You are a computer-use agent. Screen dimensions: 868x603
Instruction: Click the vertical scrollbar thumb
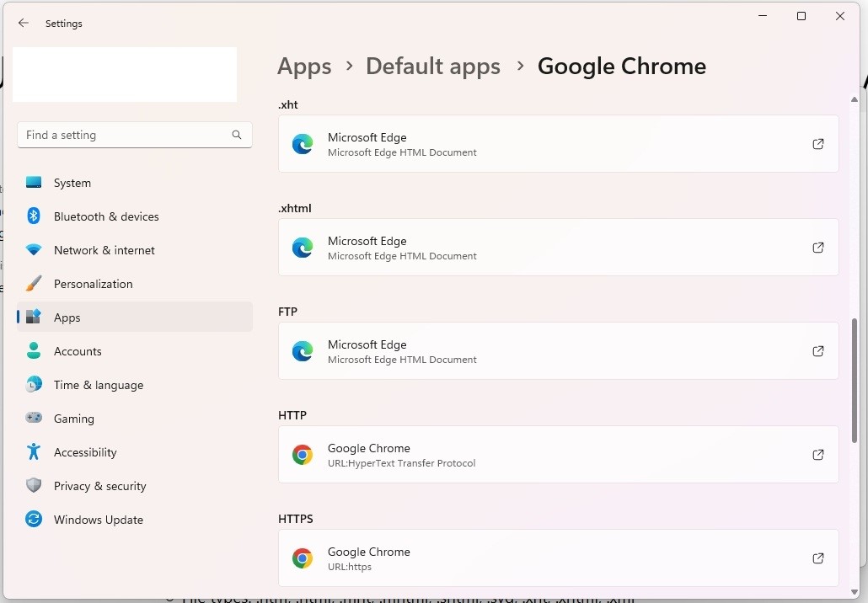[855, 380]
